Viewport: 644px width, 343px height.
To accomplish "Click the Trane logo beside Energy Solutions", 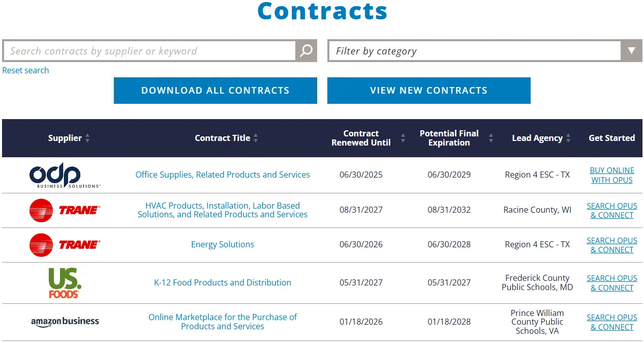I will pyautogui.click(x=65, y=245).
